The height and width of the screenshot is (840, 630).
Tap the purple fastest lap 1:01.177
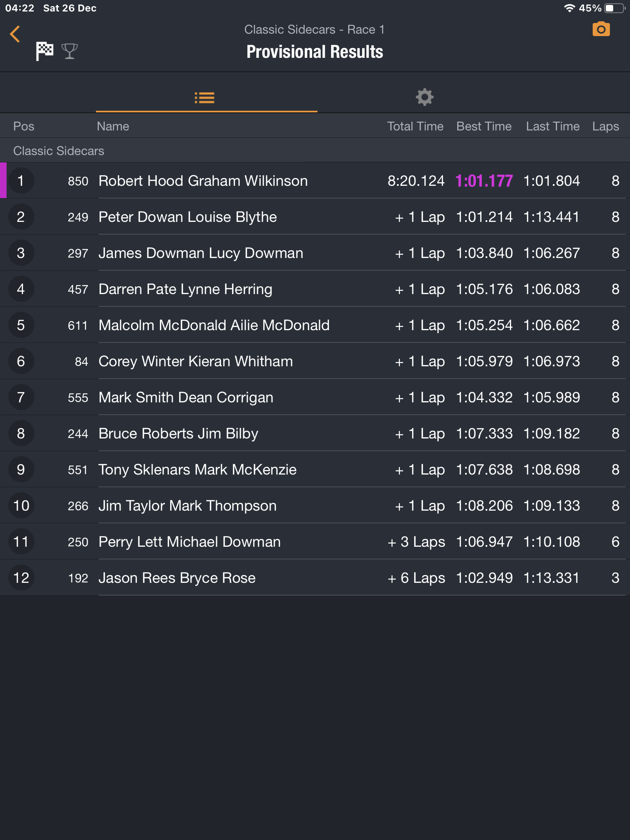coord(484,181)
